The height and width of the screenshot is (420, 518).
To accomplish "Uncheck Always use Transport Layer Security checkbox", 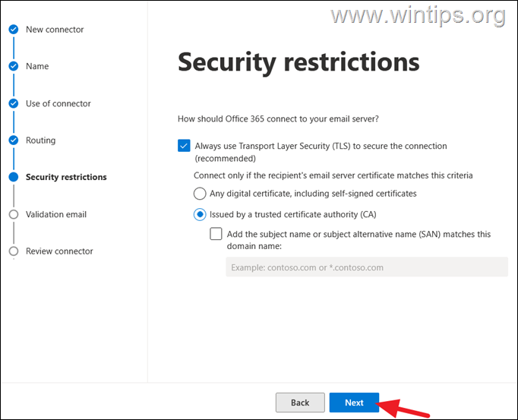I will pyautogui.click(x=184, y=146).
